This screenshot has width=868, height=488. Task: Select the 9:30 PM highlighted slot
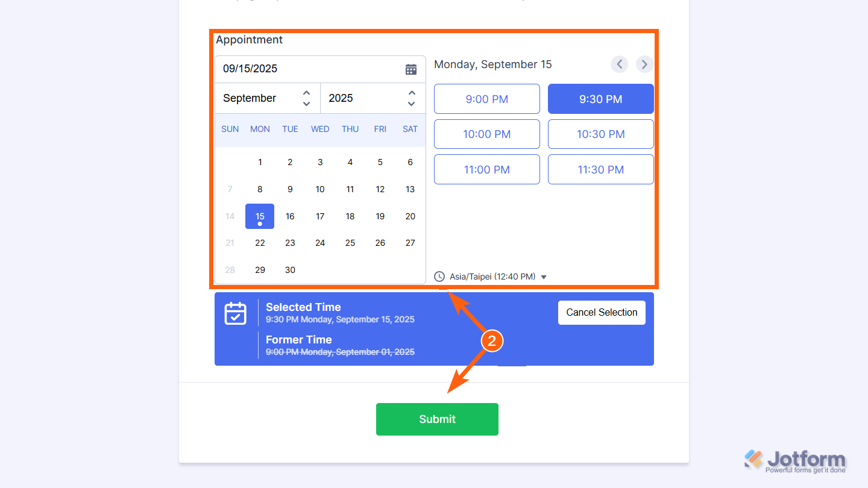click(x=600, y=99)
